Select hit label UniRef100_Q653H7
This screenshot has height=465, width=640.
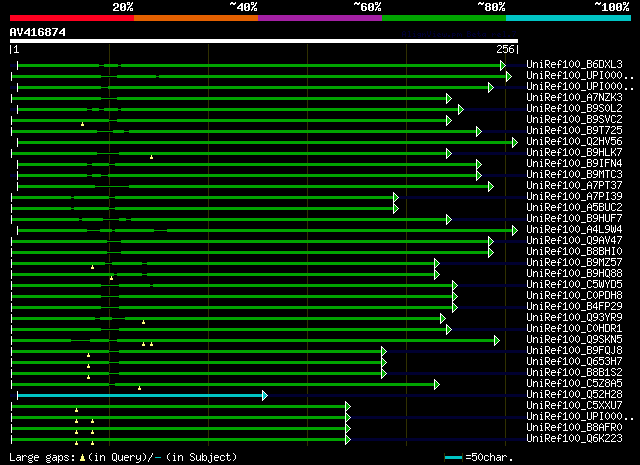[574, 362]
